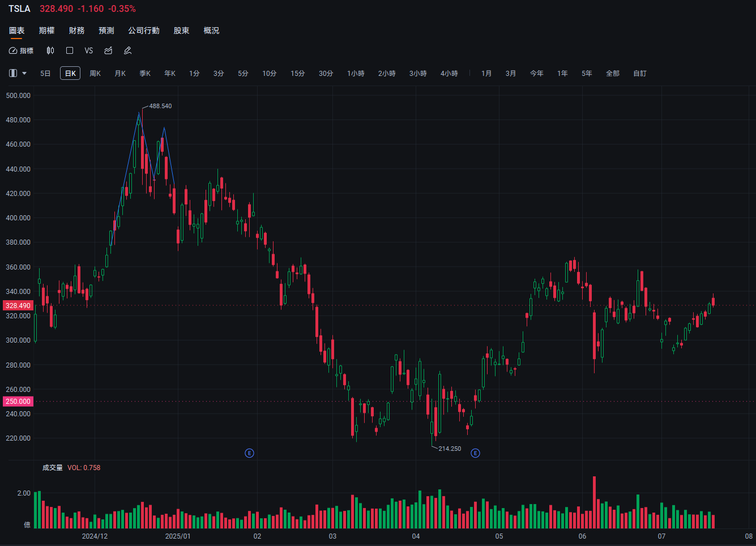Click the red 328.490 price label
756x546 pixels.
(16, 305)
